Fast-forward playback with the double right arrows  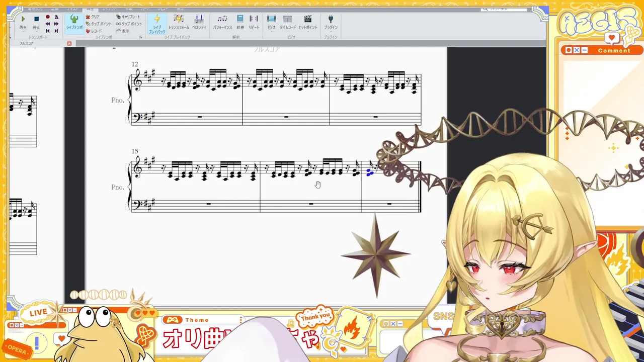click(56, 24)
